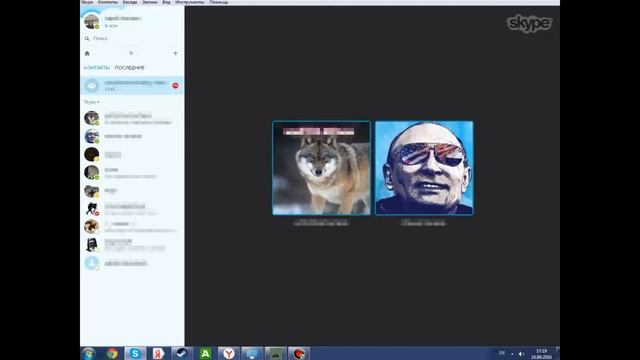The image size is (640, 360).
Task: Switch to the КОНТАКТЫ tab
Action: [97, 68]
